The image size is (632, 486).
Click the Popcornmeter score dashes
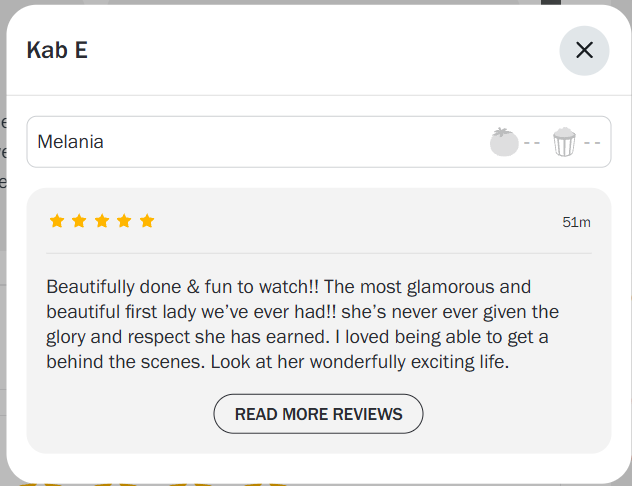(593, 142)
